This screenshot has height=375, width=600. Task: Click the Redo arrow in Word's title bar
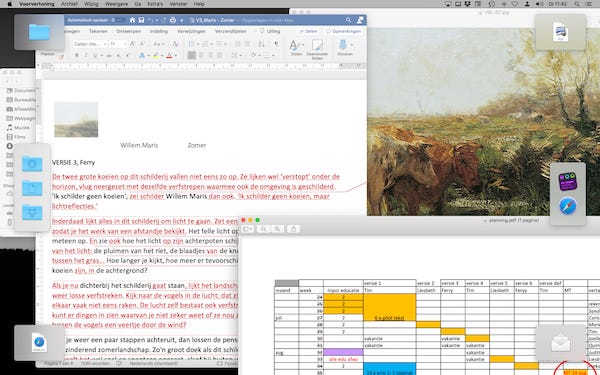164,20
